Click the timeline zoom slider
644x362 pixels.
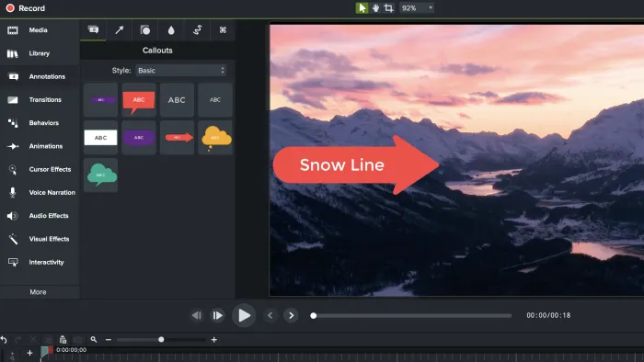161,339
